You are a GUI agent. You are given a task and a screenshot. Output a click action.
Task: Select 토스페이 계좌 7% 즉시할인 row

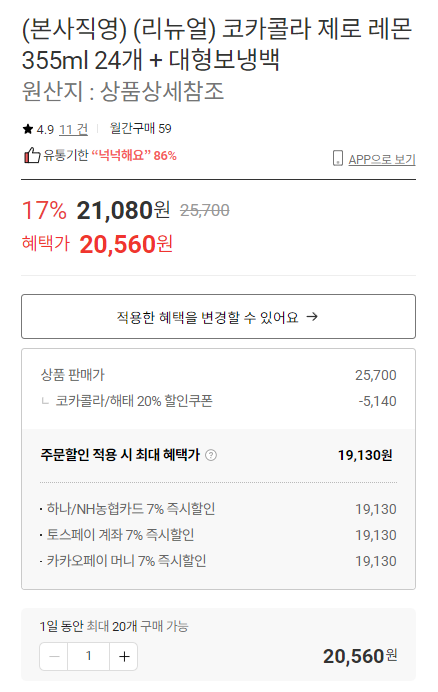tap(219, 535)
